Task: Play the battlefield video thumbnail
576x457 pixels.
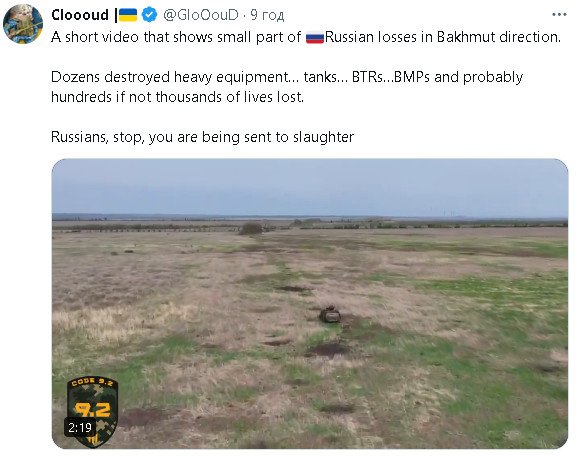Action: coord(310,303)
